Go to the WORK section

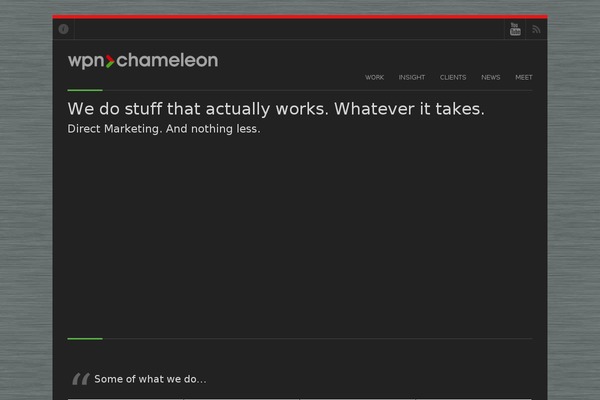(x=374, y=77)
